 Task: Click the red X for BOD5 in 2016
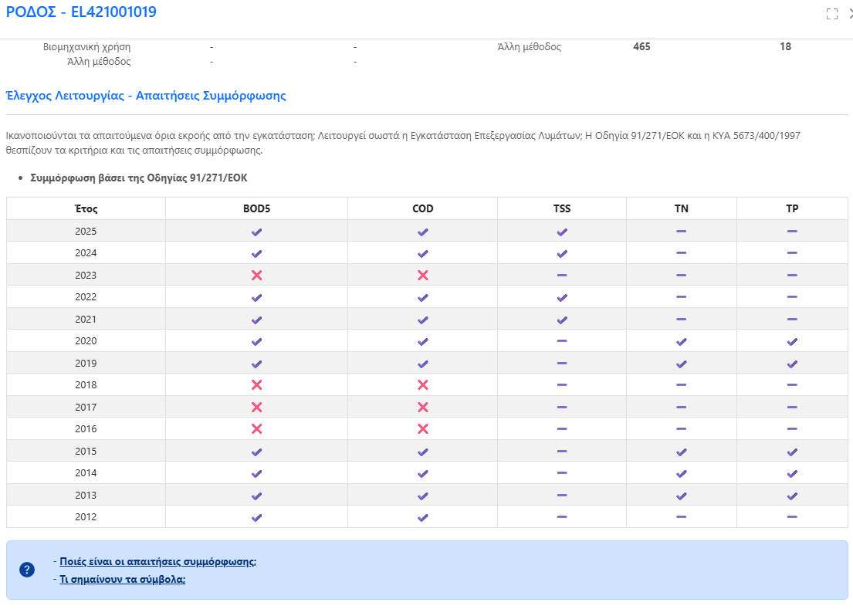pos(257,428)
